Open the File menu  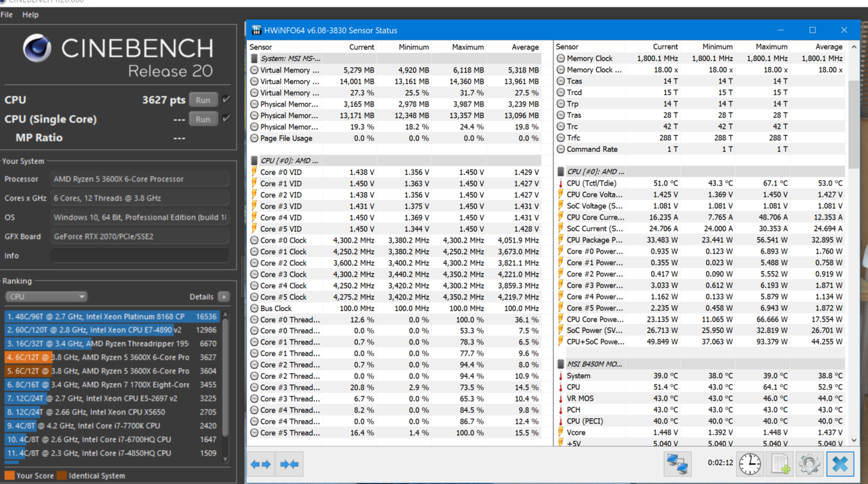click(7, 14)
